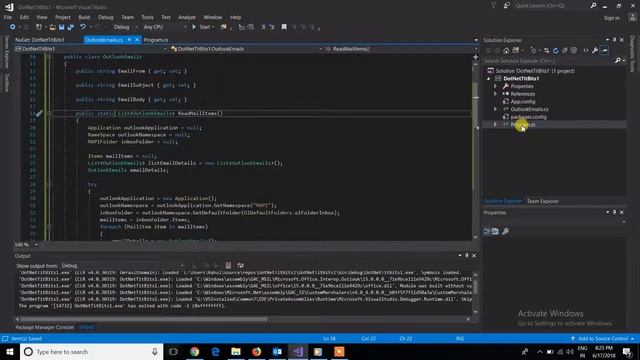Switch to the Program.cs editor tab
Image resolution: width=640 pixels, height=360 pixels.
[x=156, y=40]
